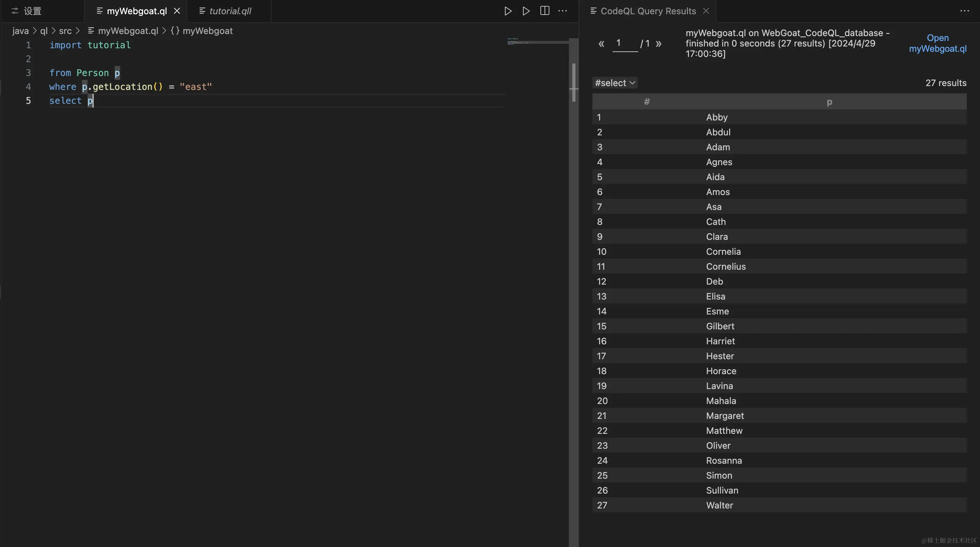Close the CodeQL Query Results tab
The height and width of the screenshot is (547, 980).
coord(706,11)
